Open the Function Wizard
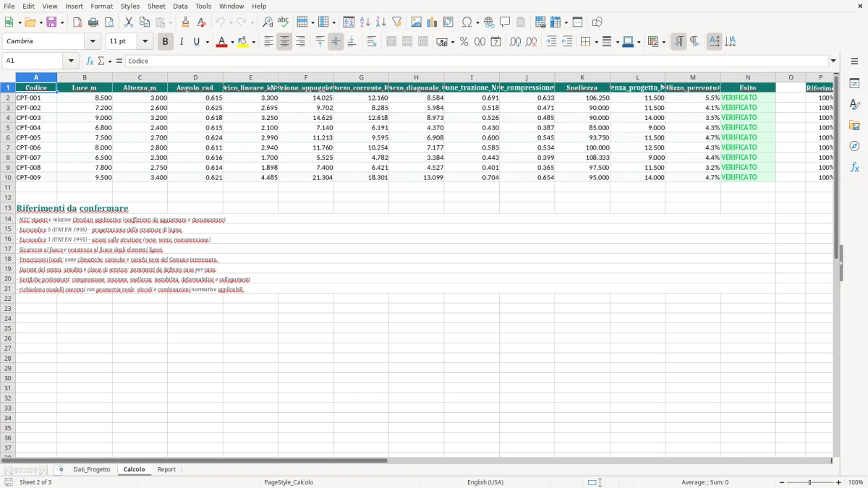 (x=90, y=61)
